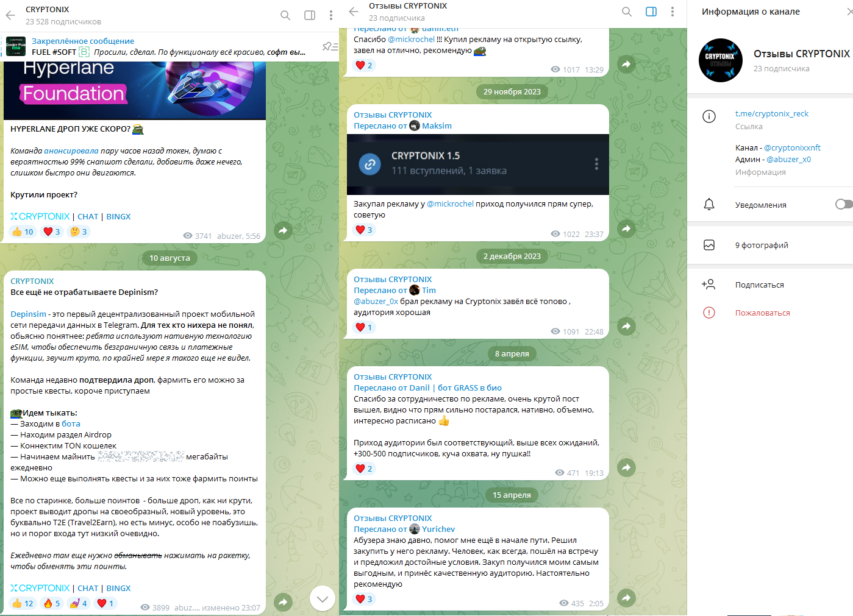The image size is (853, 616).
Task: Jump to latest messages with down chevron
Action: click(x=323, y=599)
